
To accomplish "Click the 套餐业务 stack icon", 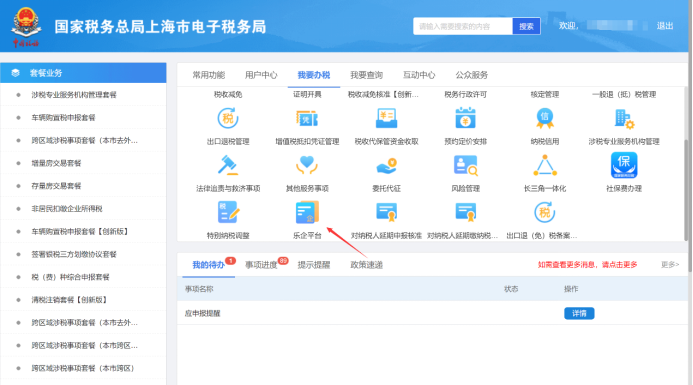I will [x=15, y=73].
